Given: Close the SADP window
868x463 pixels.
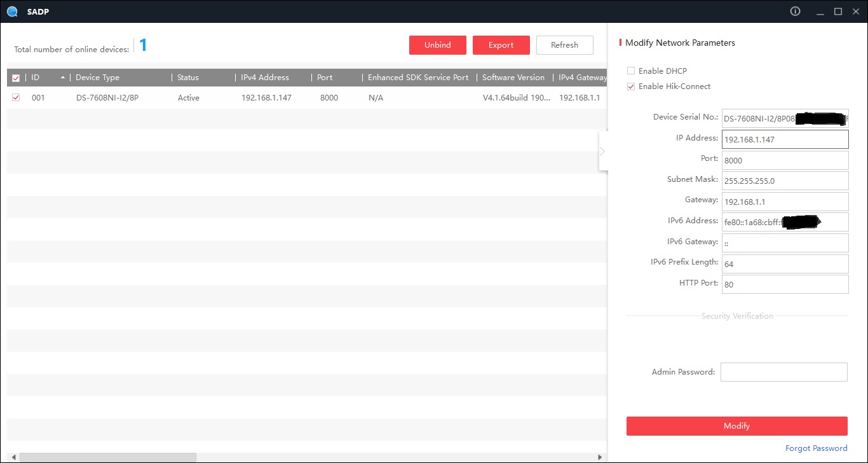Looking at the screenshot, I should coord(855,11).
